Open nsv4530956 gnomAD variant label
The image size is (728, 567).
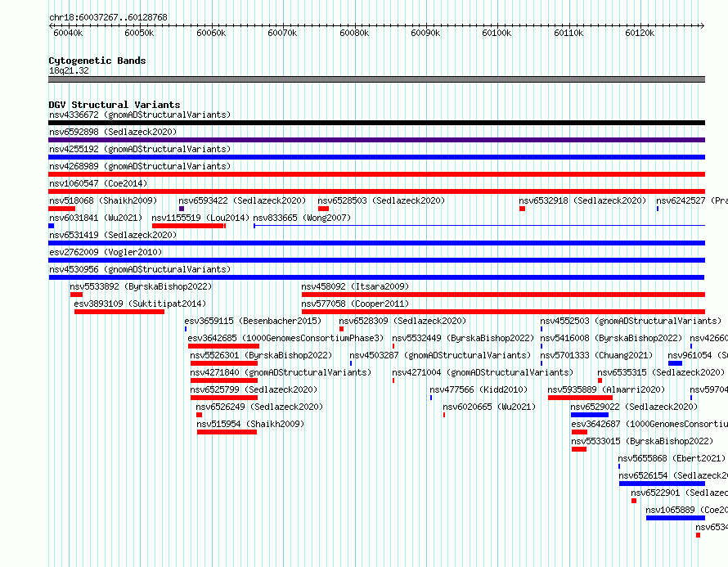(x=140, y=269)
